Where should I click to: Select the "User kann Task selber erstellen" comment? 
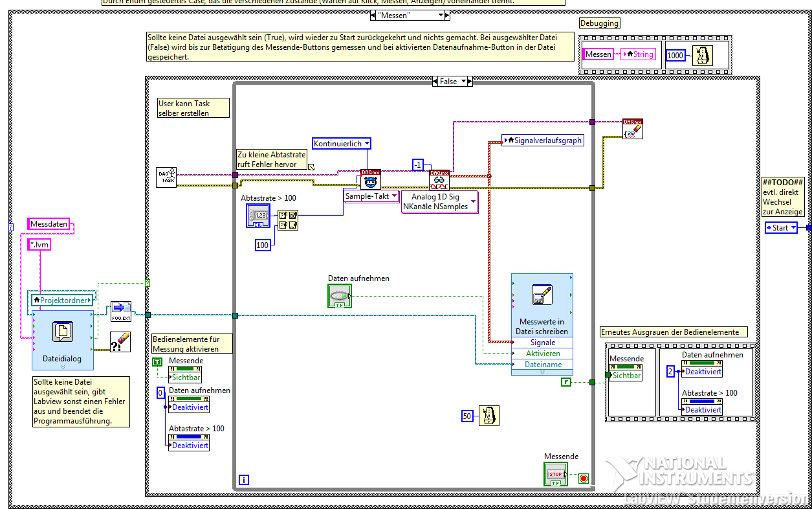coord(193,107)
